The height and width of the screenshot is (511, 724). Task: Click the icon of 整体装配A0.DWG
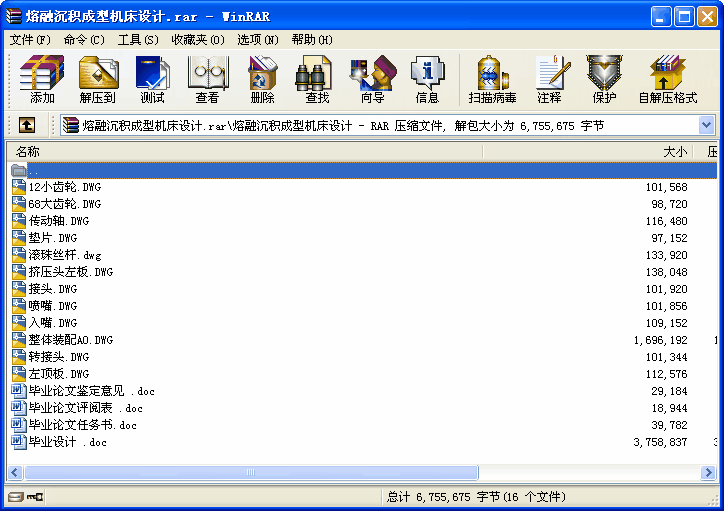coord(19,340)
